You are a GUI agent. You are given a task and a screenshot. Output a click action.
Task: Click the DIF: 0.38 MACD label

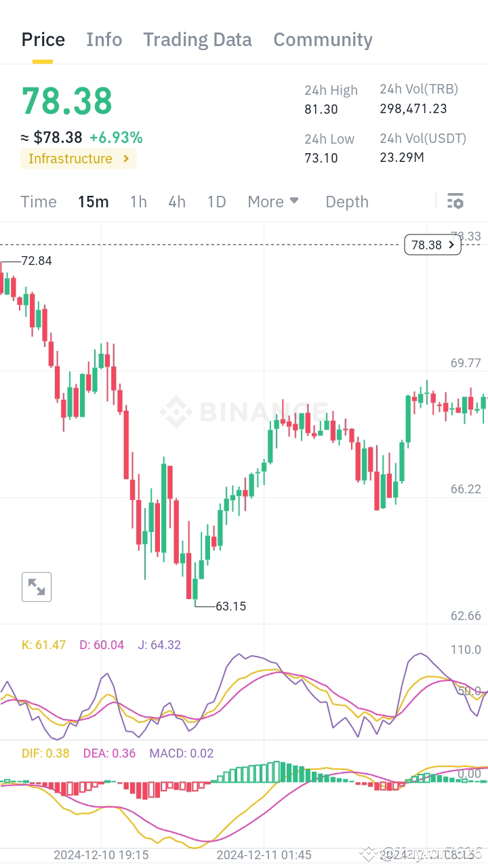[x=45, y=753]
